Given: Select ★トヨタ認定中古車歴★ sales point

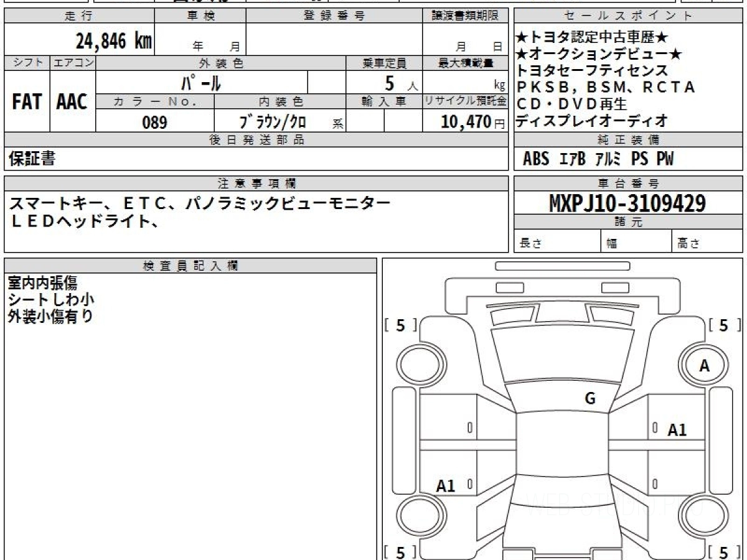Looking at the screenshot, I should pos(593,39).
